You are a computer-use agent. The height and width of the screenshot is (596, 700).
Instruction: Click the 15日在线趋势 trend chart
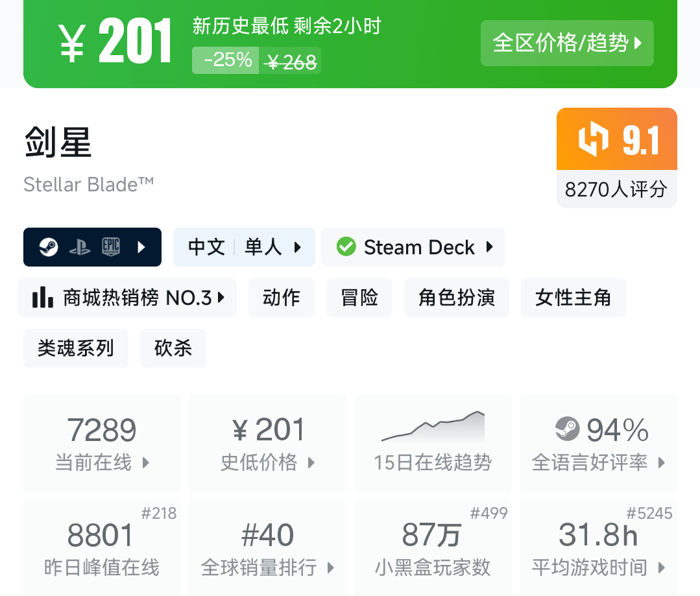433,427
